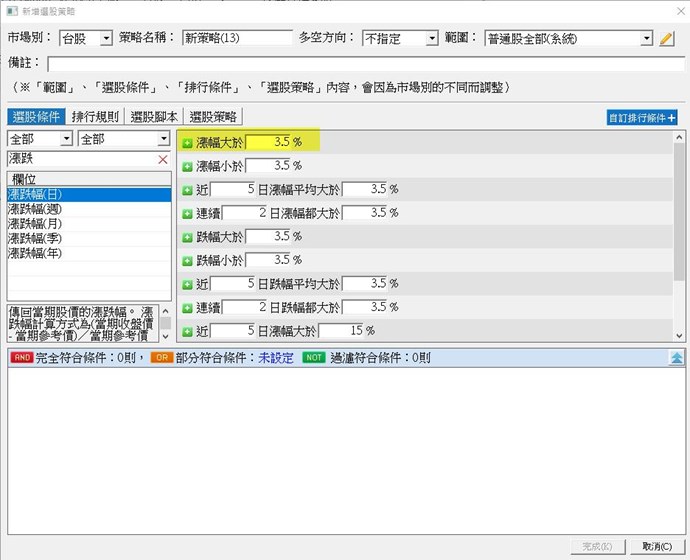Switch to the 排行規則 tab
The image size is (690, 560).
[96, 117]
